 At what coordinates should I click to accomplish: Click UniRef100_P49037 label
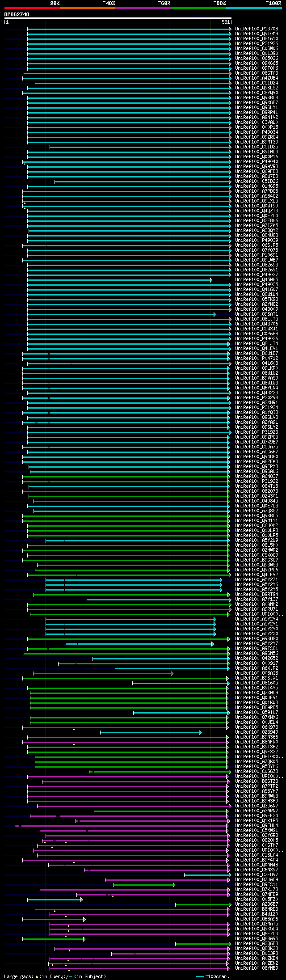[x=257, y=275]
